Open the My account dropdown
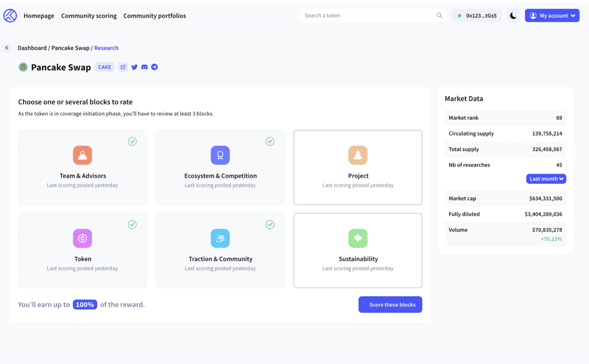The width and height of the screenshot is (589, 364). pyautogui.click(x=552, y=15)
